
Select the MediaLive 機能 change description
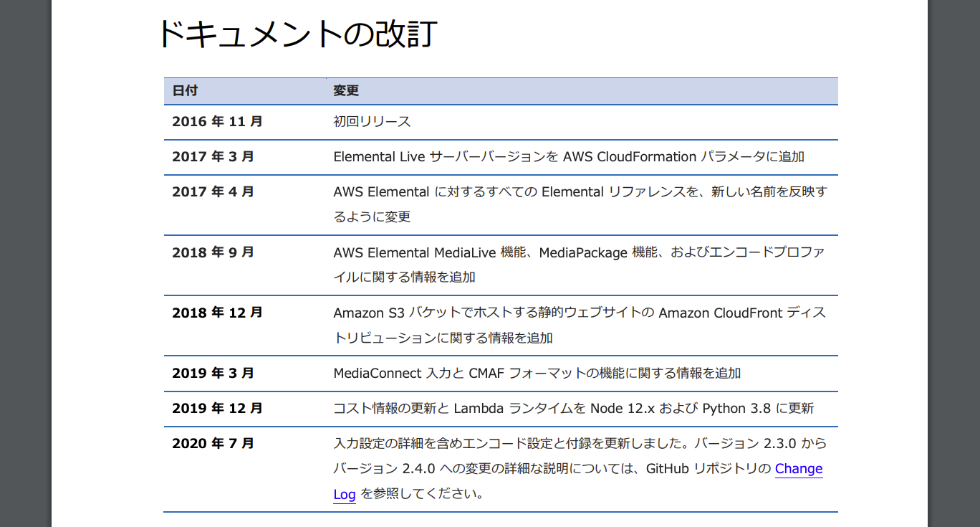[x=579, y=265]
